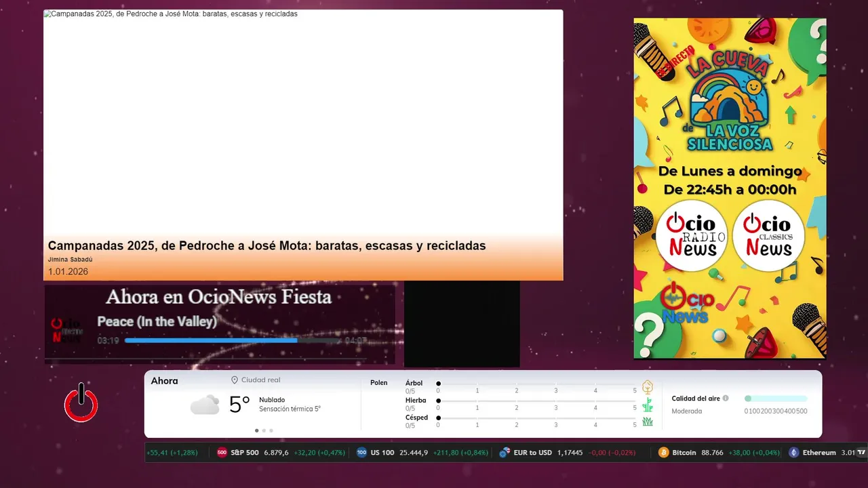Click the tree pollen icon beside Árbol
Viewport: 868px width, 488px height.
coord(648,387)
